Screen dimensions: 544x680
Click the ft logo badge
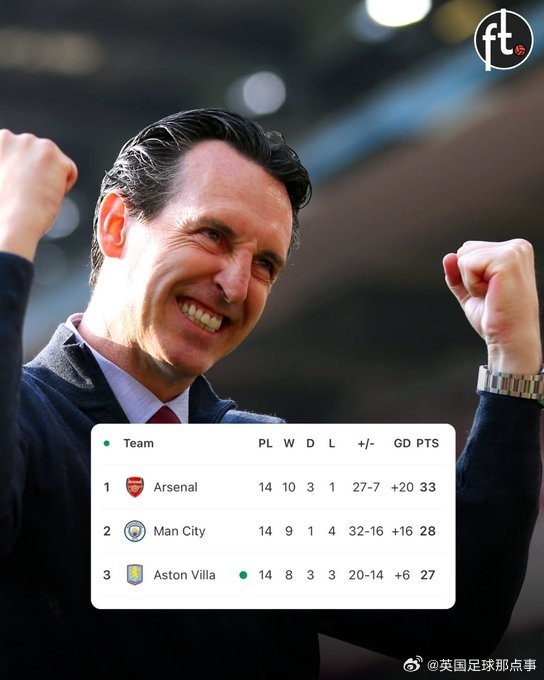pos(504,39)
